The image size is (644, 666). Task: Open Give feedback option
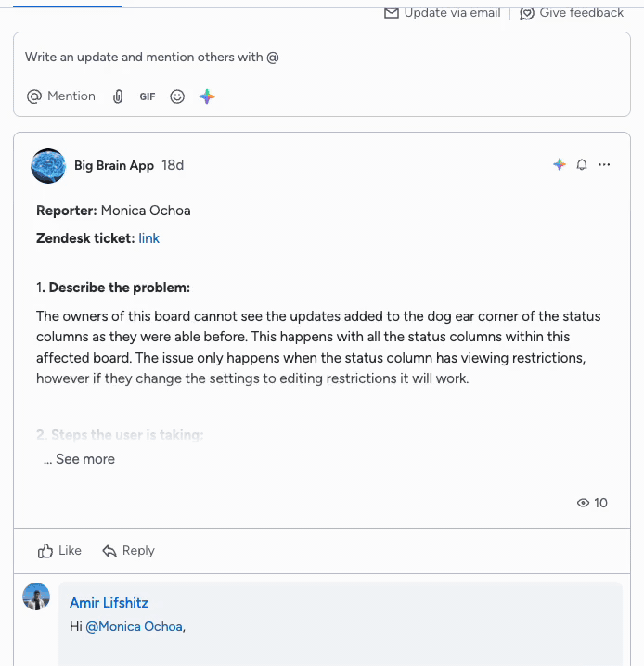(x=572, y=13)
